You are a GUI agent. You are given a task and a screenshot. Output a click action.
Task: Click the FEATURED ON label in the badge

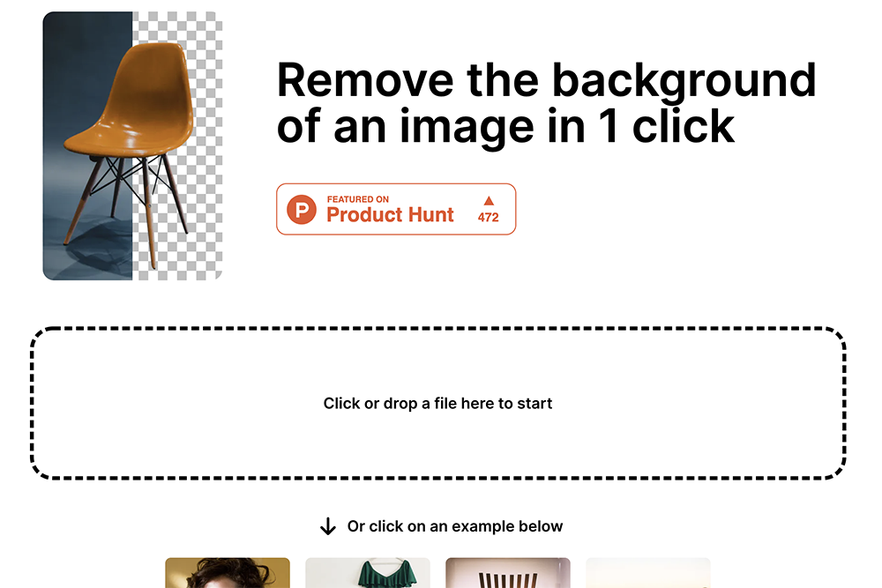tap(358, 199)
